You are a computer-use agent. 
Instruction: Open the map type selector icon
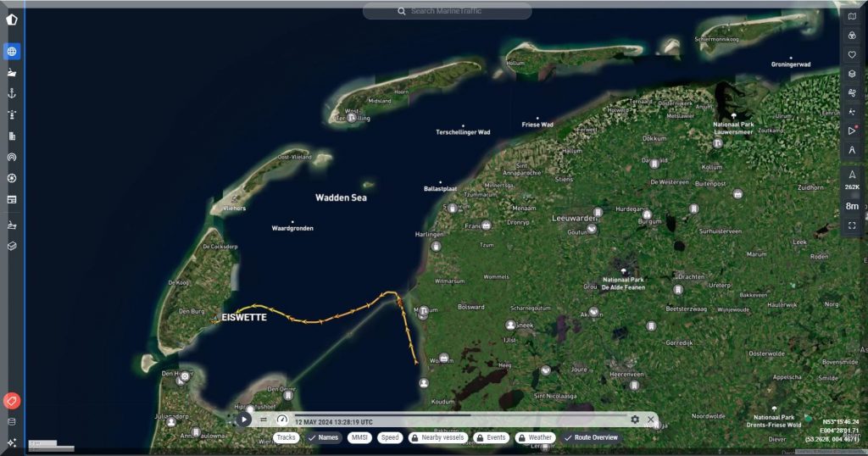pos(852,15)
